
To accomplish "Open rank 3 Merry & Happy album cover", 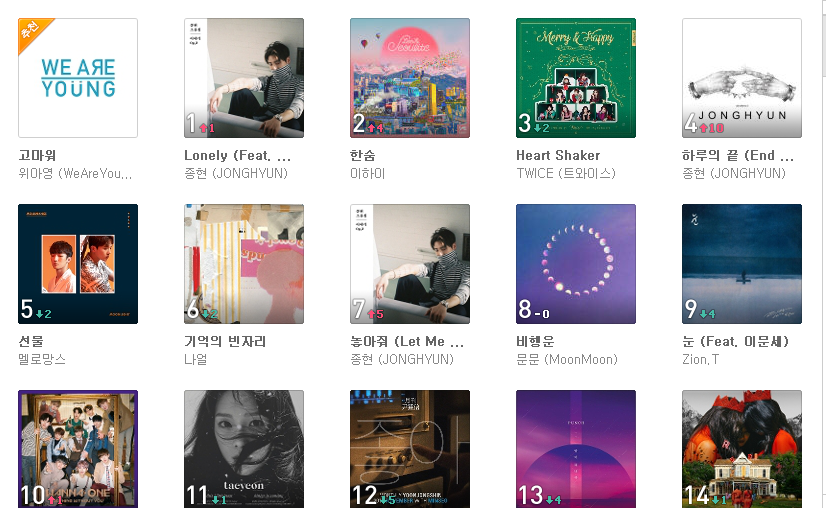I will 576,78.
